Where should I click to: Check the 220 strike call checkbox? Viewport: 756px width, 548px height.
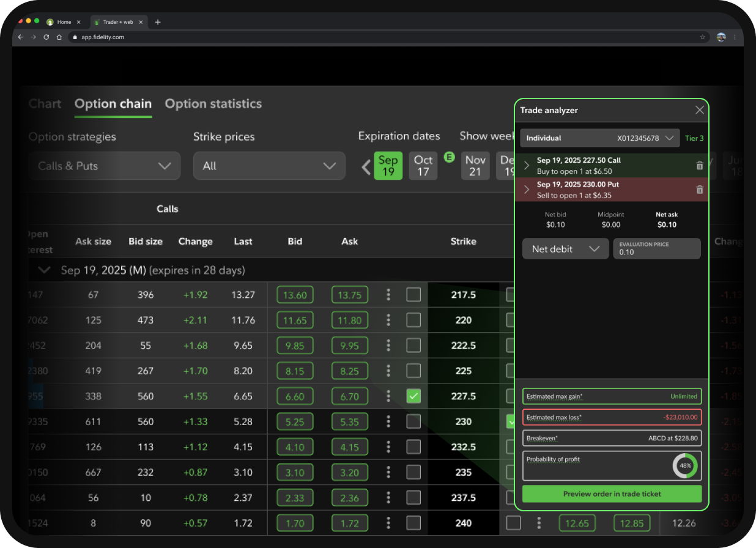click(413, 320)
